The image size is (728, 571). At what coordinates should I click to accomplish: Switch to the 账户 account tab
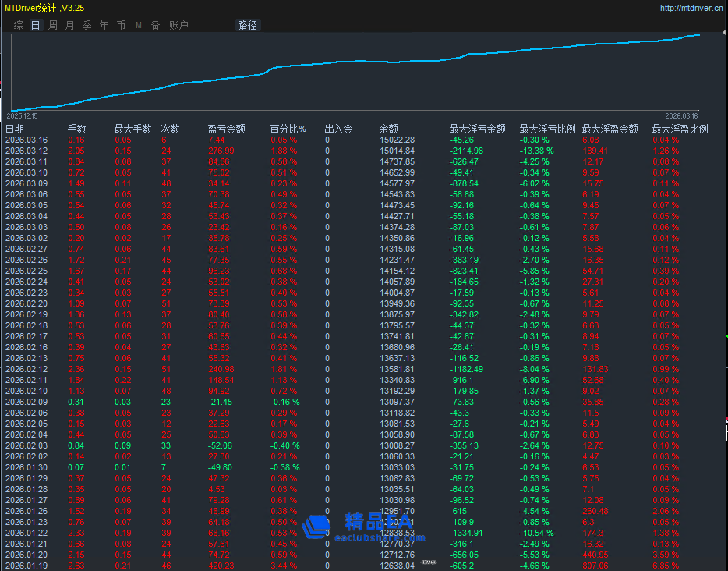(178, 25)
